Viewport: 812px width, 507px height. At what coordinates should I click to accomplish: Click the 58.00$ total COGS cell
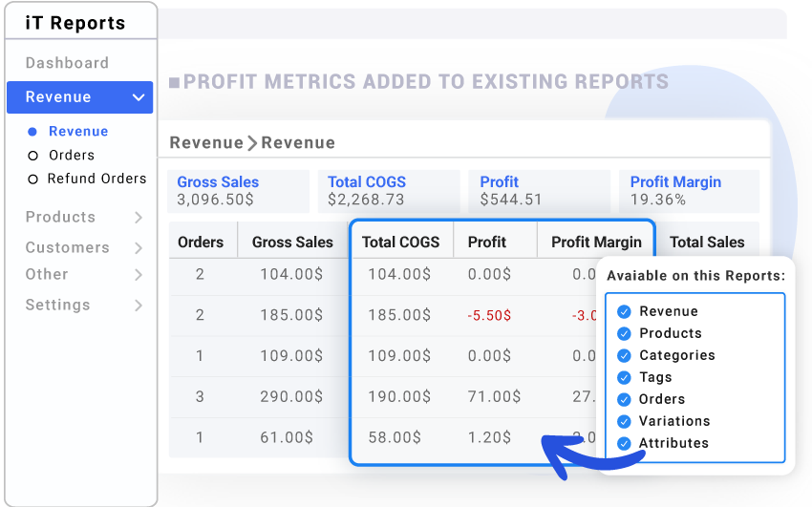395,437
